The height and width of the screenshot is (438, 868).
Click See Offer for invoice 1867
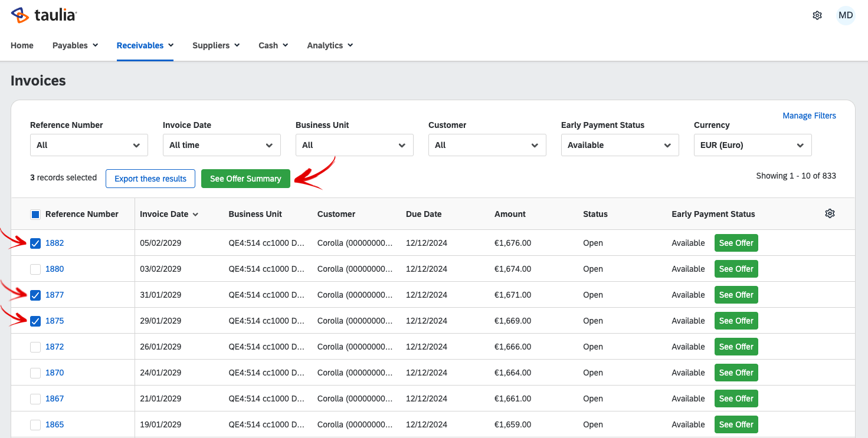click(736, 399)
